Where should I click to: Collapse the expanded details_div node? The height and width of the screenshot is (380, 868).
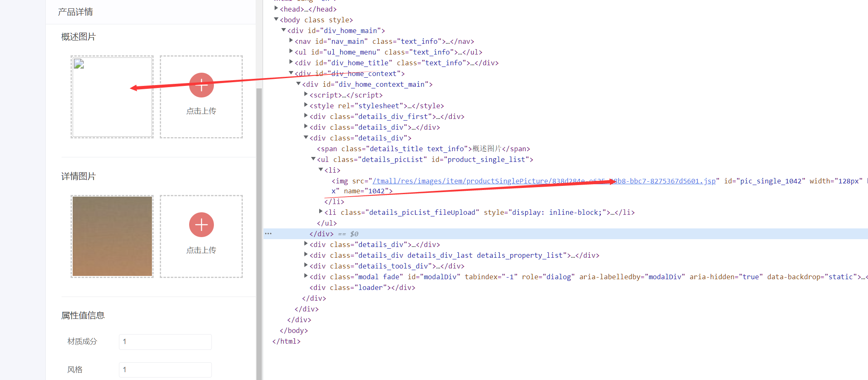306,137
